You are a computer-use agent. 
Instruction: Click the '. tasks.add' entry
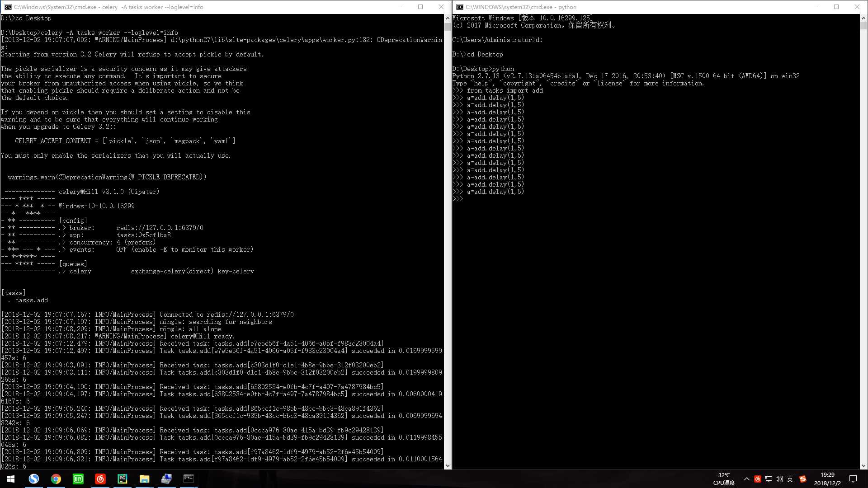(28, 300)
